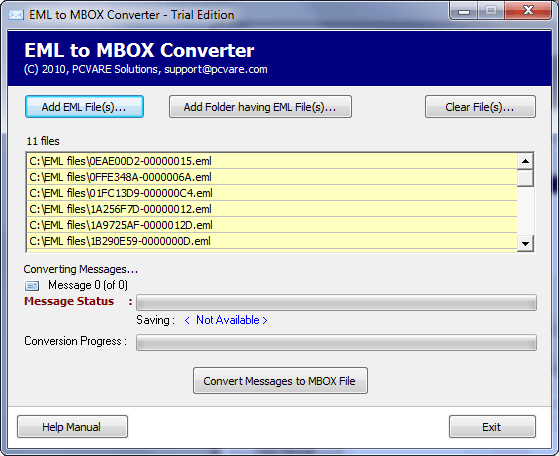
Task: Open Add Folder having EML File(s)
Action: [260, 107]
